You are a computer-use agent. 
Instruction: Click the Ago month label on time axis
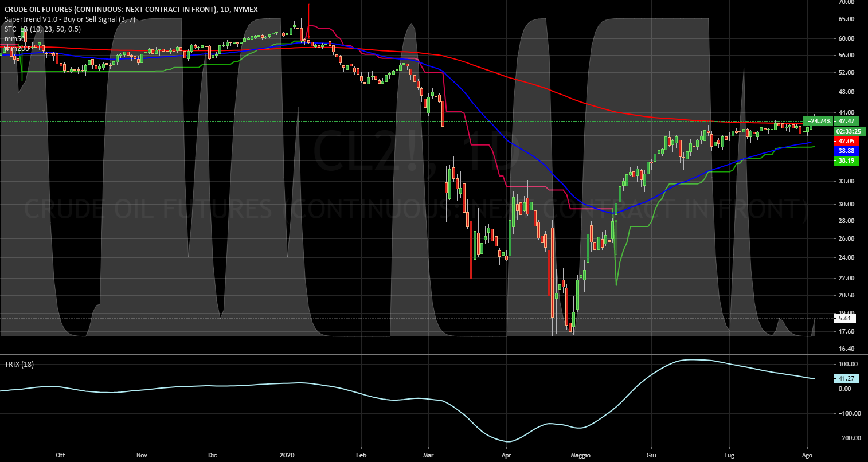pos(808,456)
